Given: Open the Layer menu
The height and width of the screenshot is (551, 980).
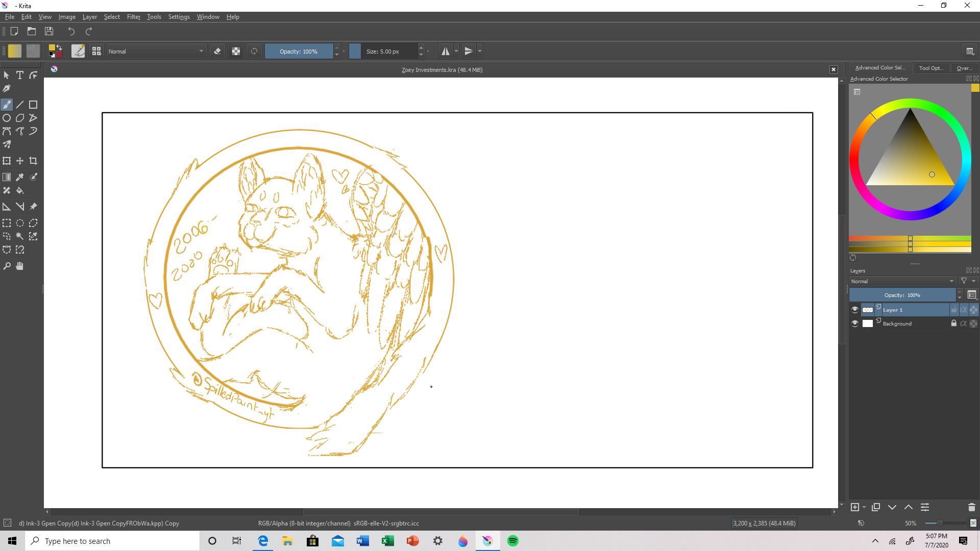Looking at the screenshot, I should pos(90,17).
